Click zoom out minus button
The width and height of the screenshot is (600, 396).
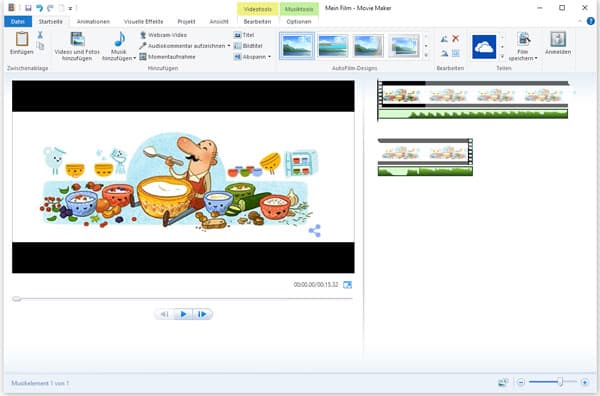click(521, 382)
